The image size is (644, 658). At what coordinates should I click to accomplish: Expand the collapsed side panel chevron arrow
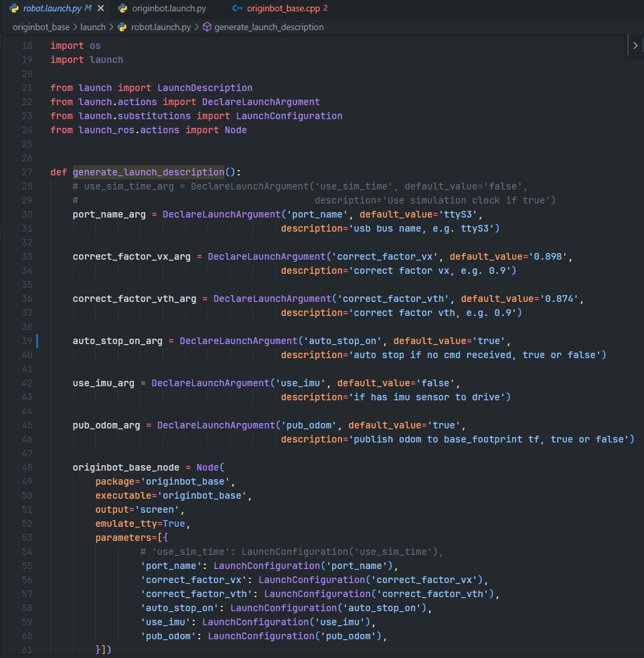635,45
